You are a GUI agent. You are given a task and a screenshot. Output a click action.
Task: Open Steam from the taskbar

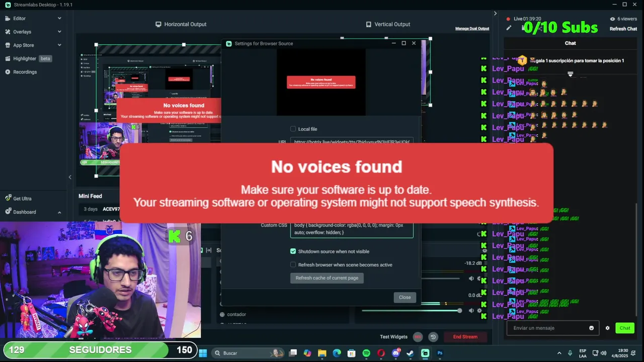pos(411,353)
